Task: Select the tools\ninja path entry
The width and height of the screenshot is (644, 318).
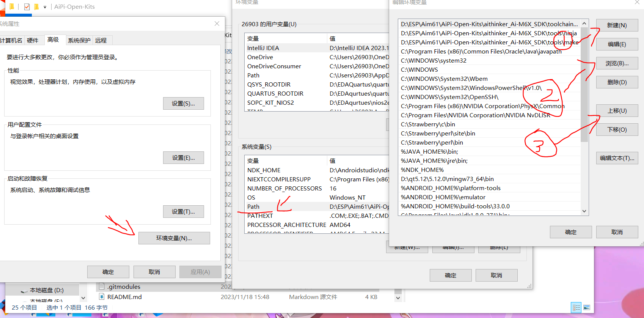Action: [489, 33]
